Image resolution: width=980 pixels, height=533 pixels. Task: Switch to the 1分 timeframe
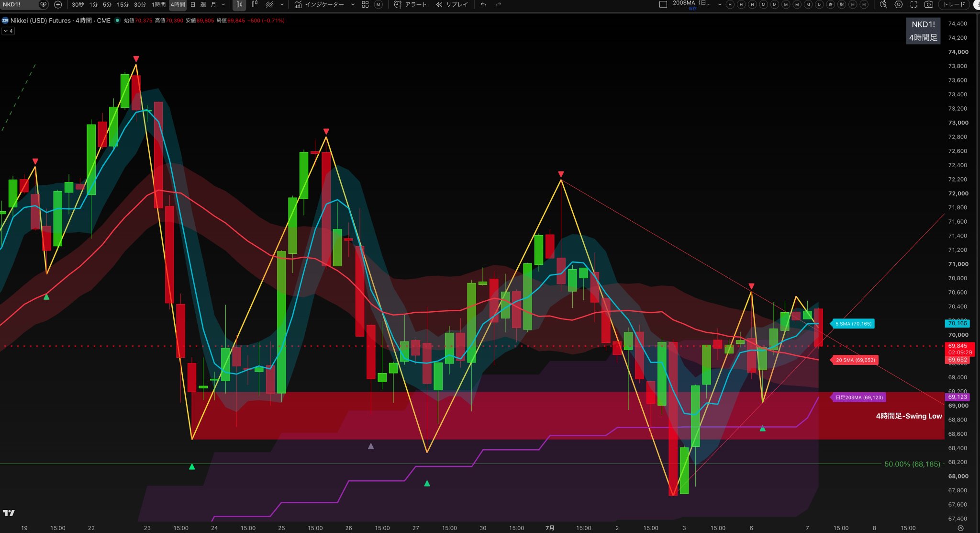[93, 4]
